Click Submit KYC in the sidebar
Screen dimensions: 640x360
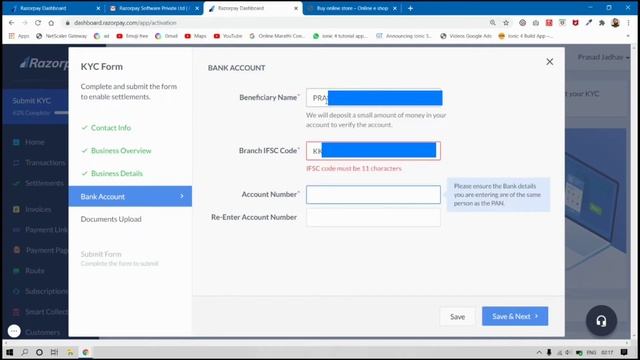coord(31,101)
